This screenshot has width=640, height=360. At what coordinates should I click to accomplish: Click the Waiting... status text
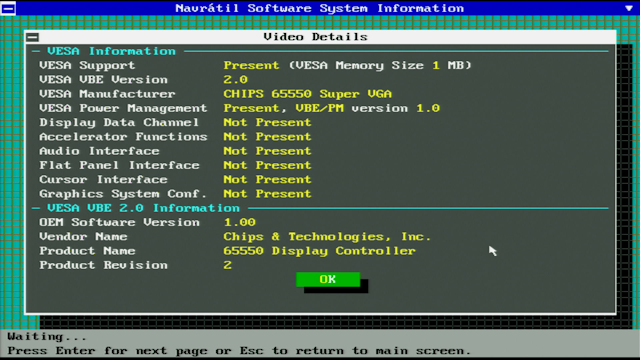point(47,337)
